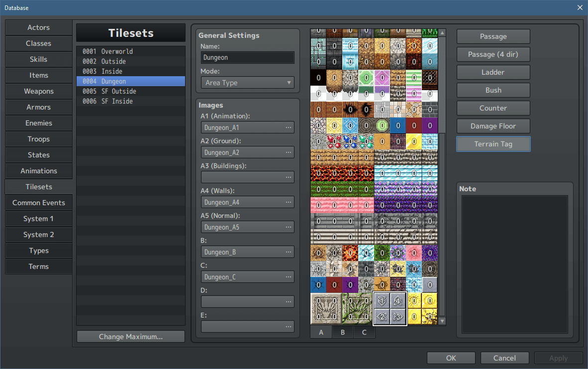Open the Common Events section

pos(39,203)
